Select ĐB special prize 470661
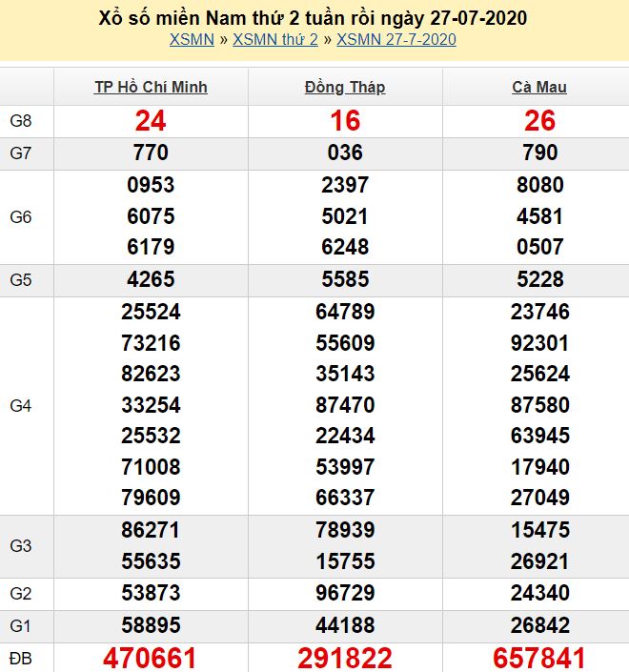 tap(150, 659)
